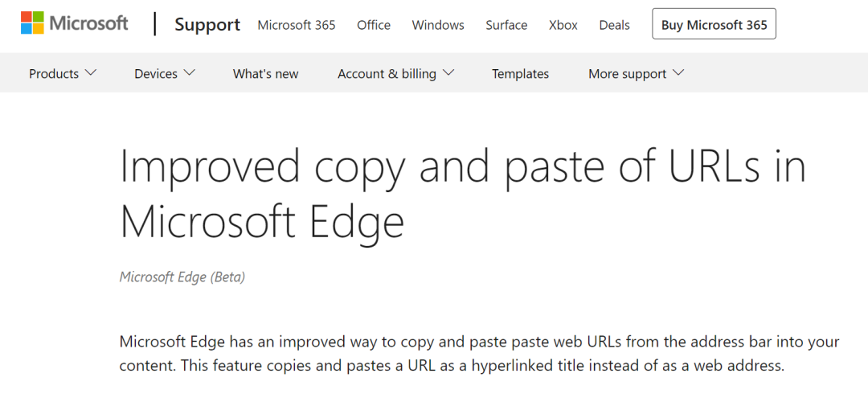Click the chevron beside More support
The image size is (868, 398).
pos(678,72)
